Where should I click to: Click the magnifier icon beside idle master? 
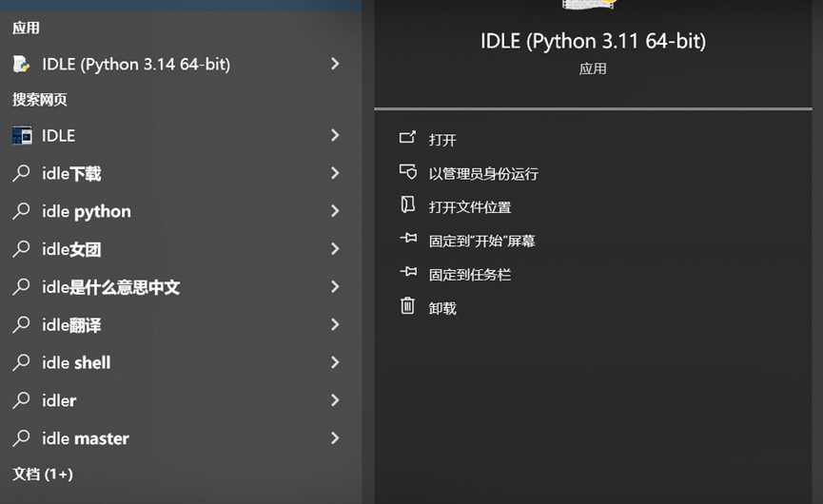(21, 437)
